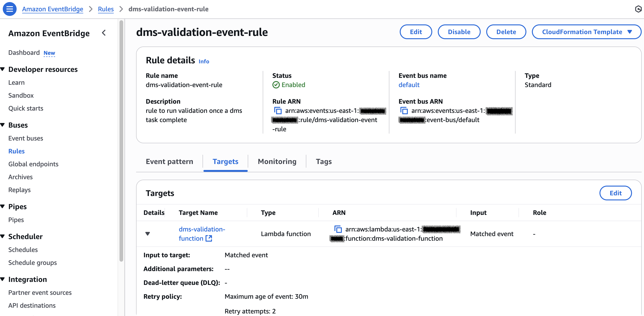Image resolution: width=644 pixels, height=316 pixels.
Task: Collapse the Buses sidebar section
Action: pos(3,125)
